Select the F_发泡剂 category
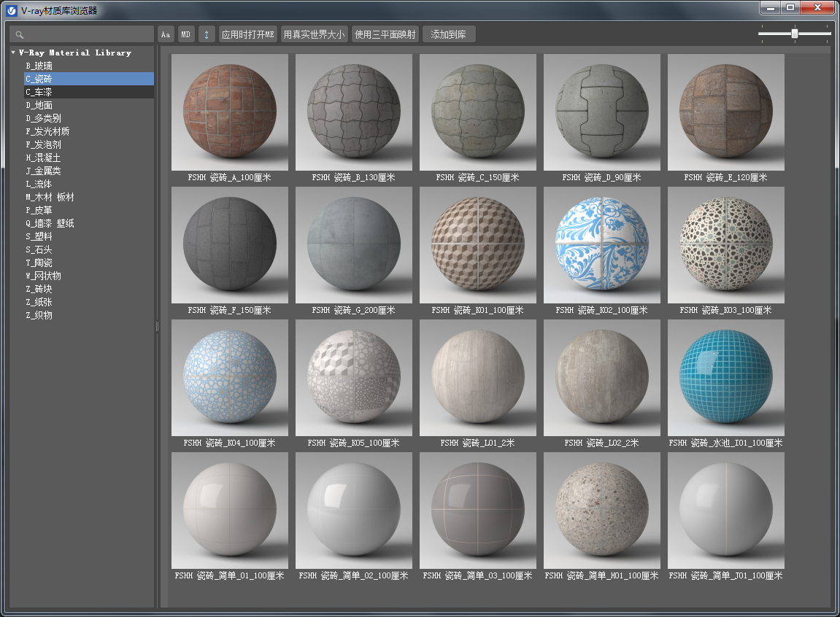Image resolution: width=840 pixels, height=617 pixels. pyautogui.click(x=43, y=144)
